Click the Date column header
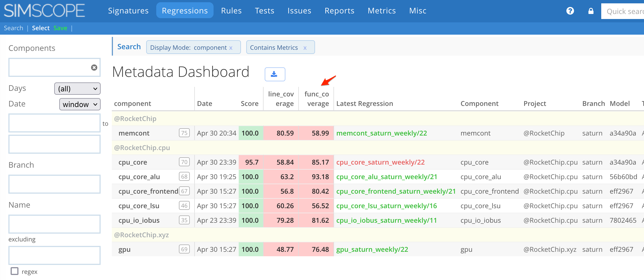 (x=205, y=104)
